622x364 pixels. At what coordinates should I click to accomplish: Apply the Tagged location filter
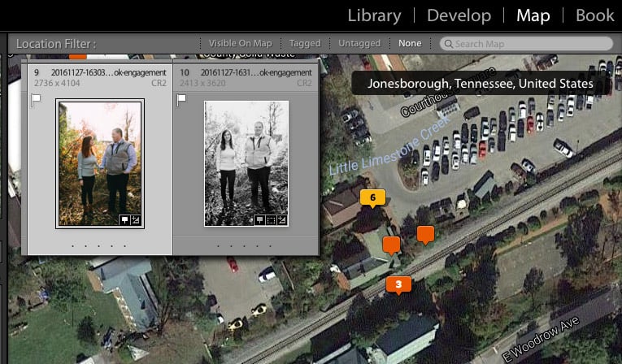[x=305, y=43]
